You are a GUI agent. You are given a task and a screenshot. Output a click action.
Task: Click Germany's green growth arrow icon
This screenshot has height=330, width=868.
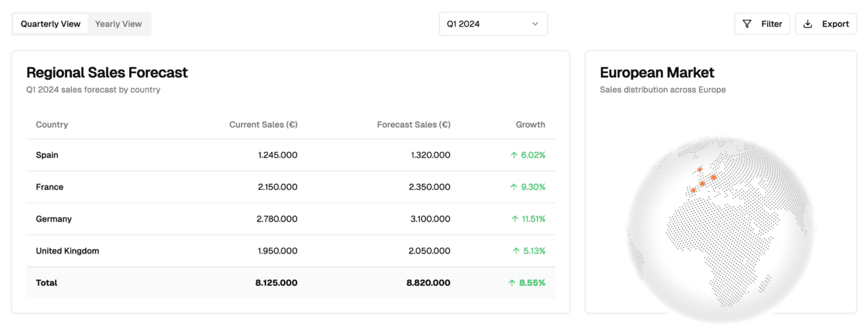[514, 219]
